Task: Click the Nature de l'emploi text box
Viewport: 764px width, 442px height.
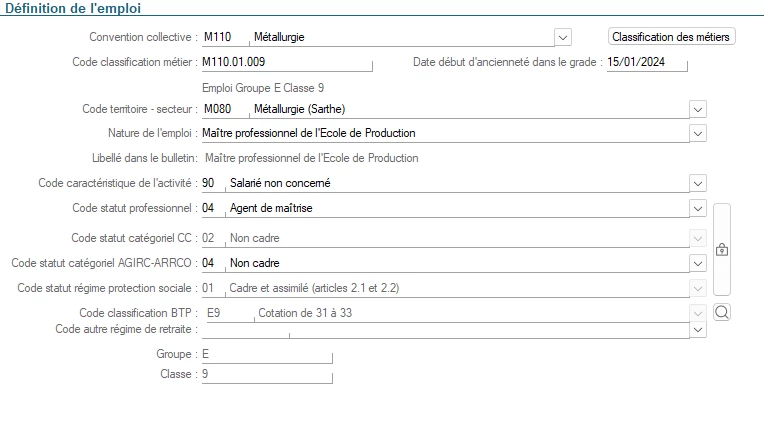Action: 440,133
